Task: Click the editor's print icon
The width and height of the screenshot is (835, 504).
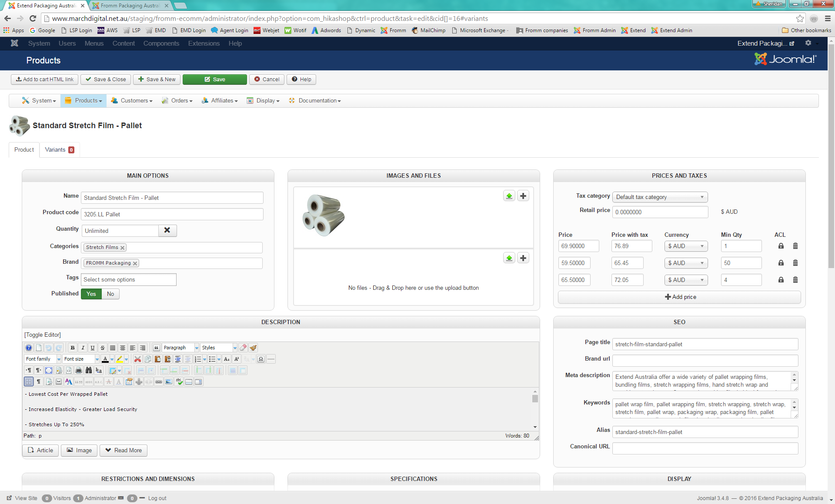Action: [79, 370]
